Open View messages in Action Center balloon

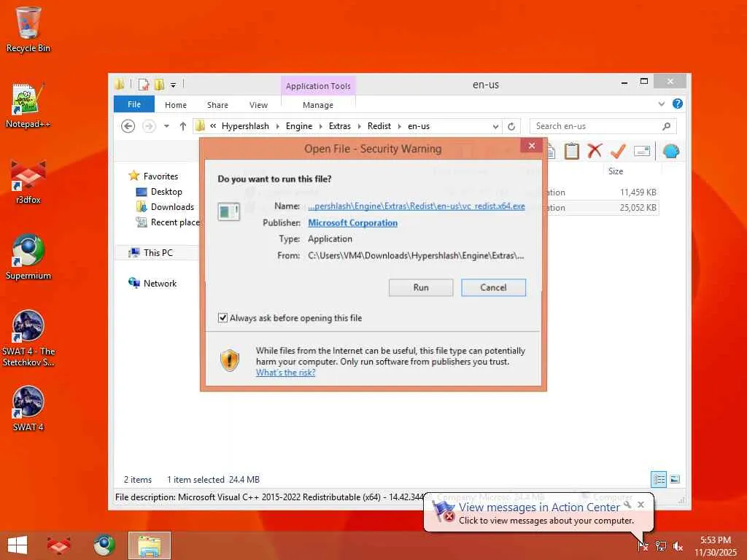[539, 507]
